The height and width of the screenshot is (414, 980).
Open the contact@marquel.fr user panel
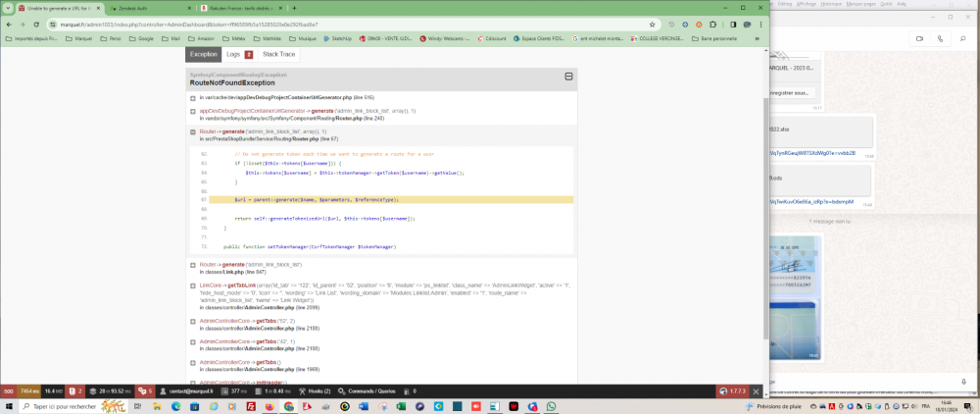(186, 391)
